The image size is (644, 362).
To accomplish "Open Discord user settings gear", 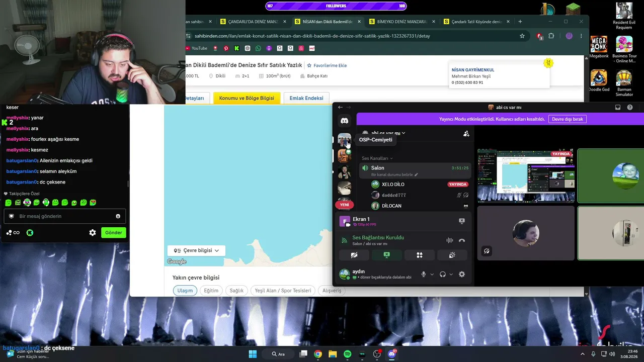I will (462, 274).
